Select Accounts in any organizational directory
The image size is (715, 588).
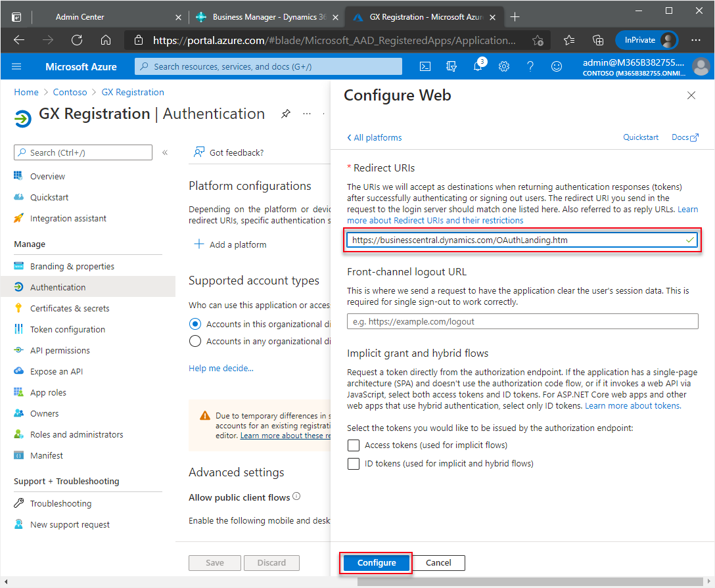point(195,341)
